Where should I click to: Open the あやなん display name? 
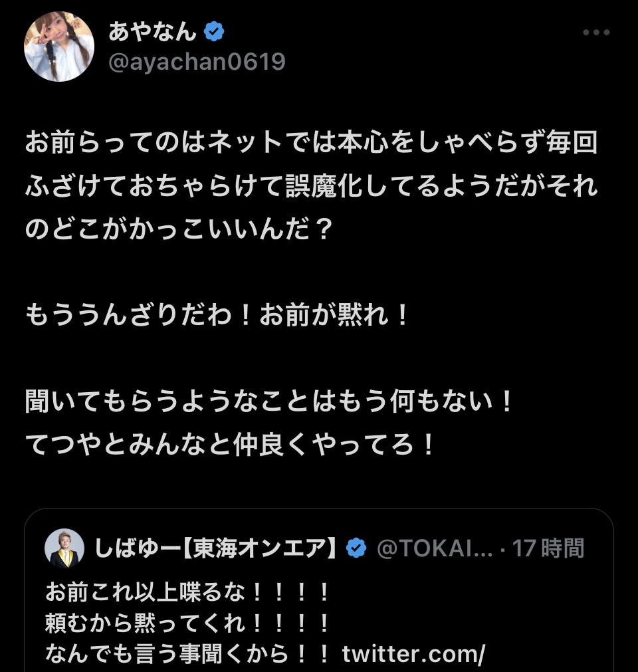tap(152, 31)
